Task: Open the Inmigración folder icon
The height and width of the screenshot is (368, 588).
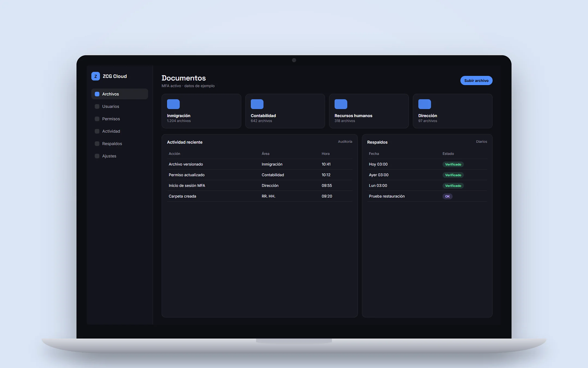Action: click(x=173, y=104)
